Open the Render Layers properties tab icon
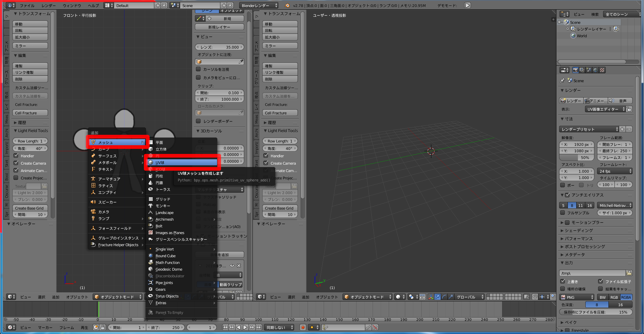The width and height of the screenshot is (644, 334). click(582, 70)
